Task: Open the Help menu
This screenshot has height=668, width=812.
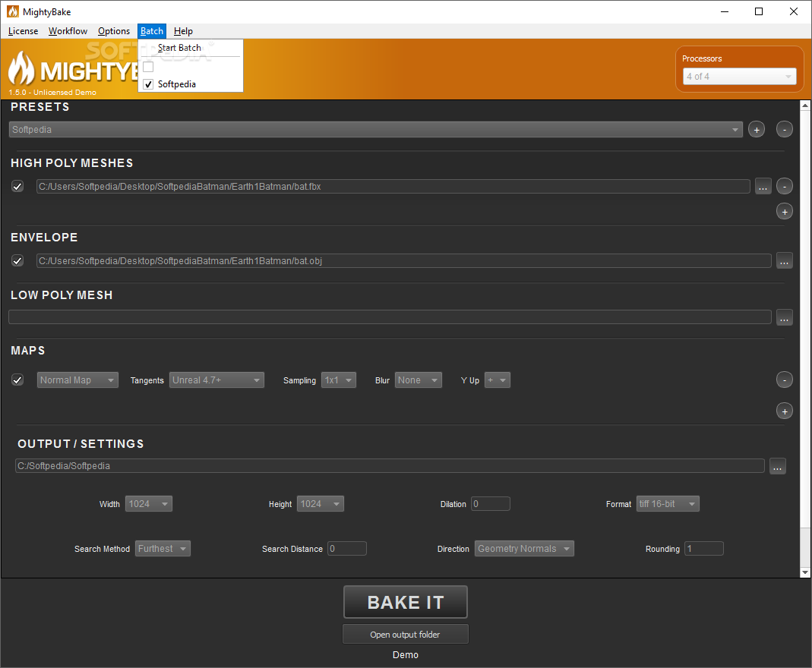Action: [183, 31]
